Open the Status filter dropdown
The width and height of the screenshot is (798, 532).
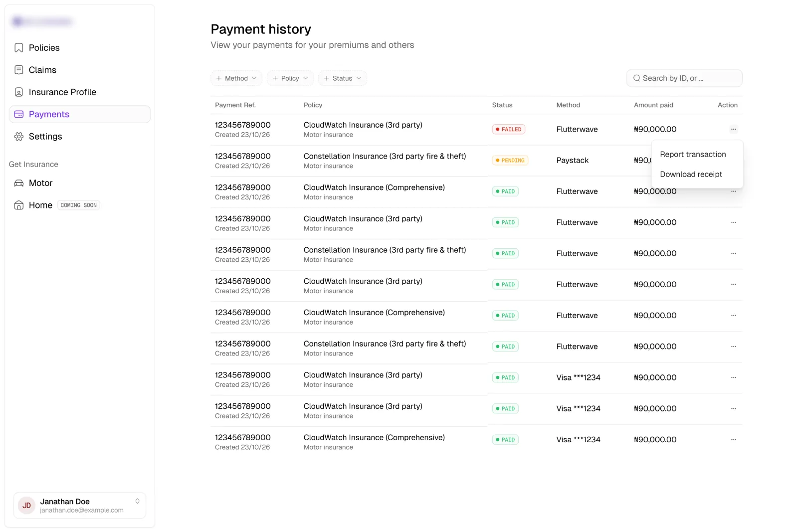pos(343,78)
